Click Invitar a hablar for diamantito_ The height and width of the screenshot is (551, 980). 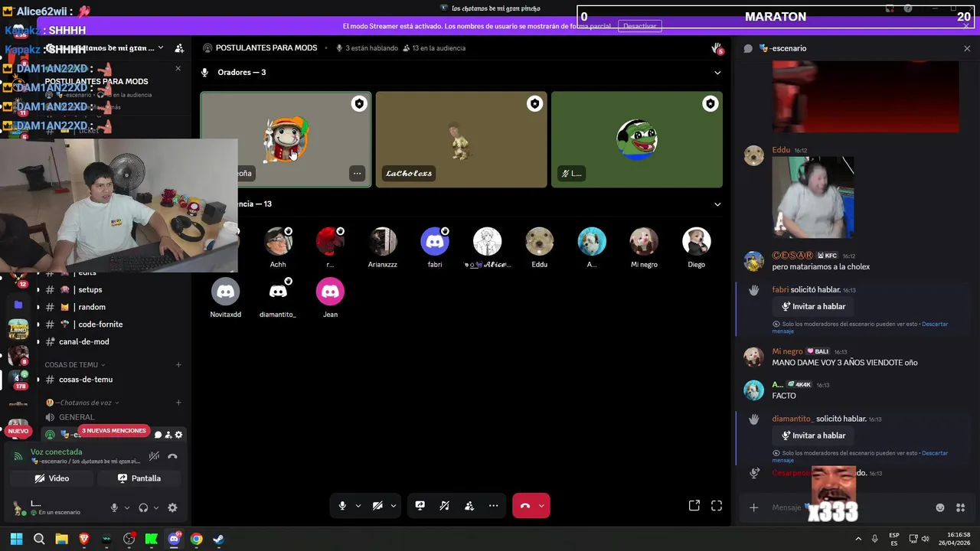813,435
